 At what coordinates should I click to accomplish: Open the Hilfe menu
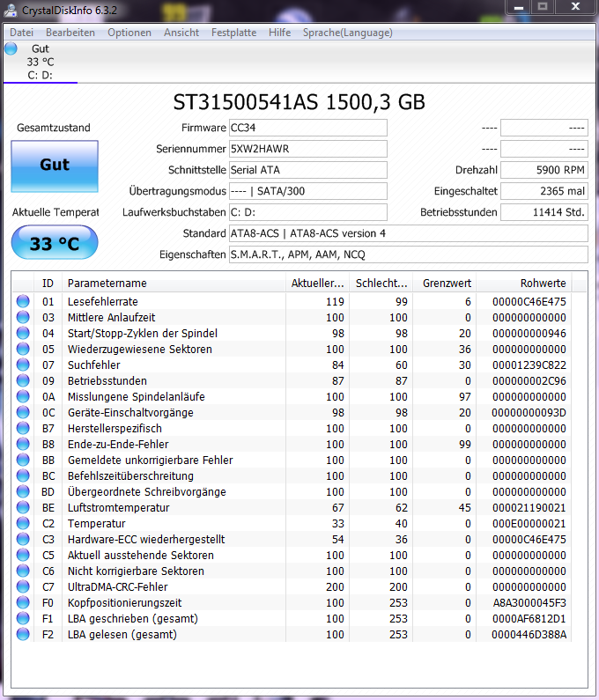point(279,33)
